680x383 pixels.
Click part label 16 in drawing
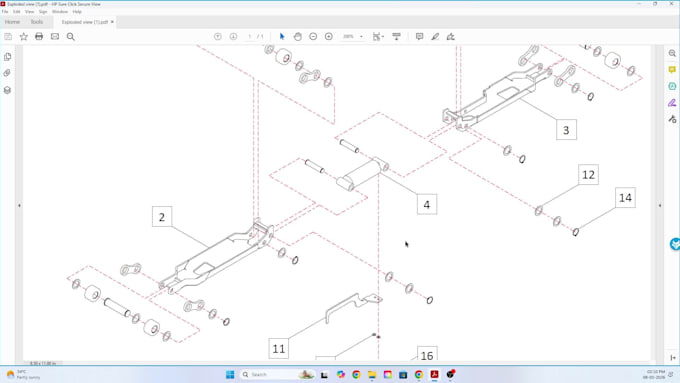427,354
